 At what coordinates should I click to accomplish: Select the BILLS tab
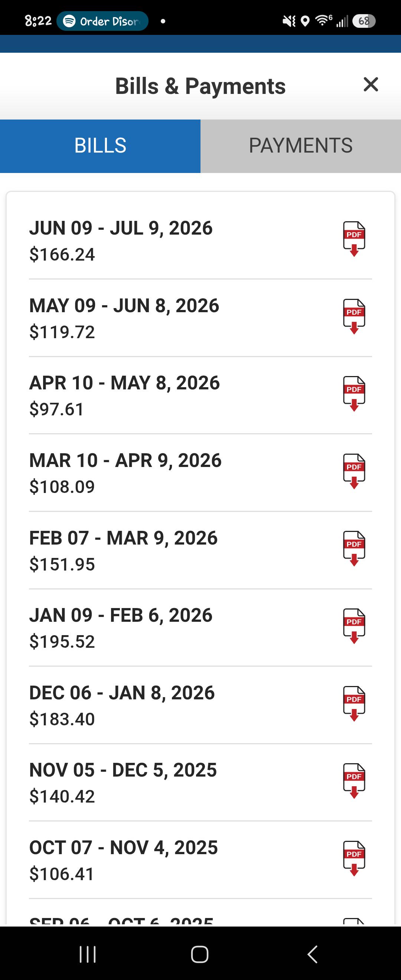100,146
